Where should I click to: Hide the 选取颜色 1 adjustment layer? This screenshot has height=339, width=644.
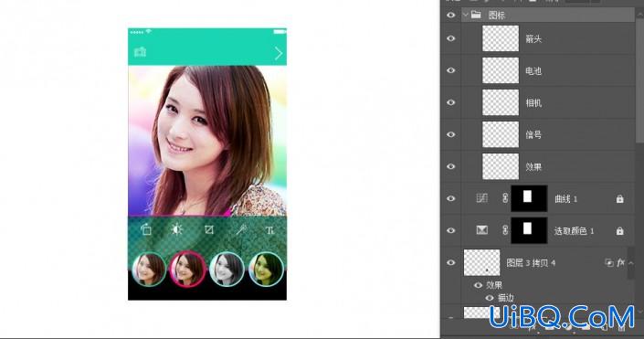tap(451, 230)
